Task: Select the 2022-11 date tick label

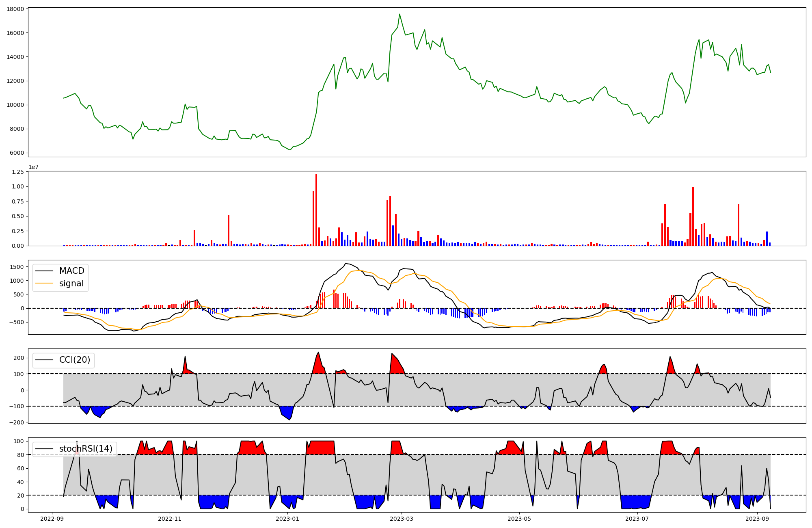Action: tap(170, 519)
